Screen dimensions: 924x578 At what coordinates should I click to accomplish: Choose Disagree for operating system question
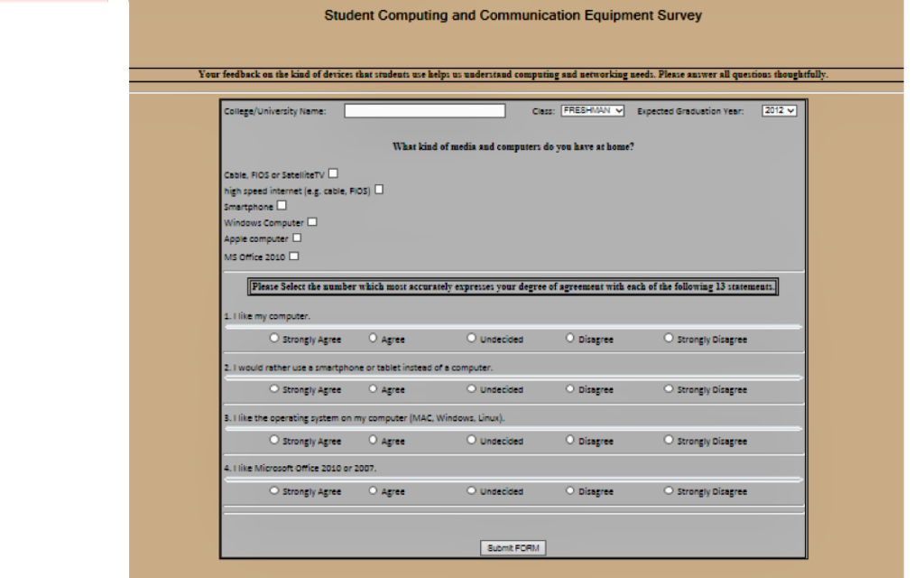coord(570,441)
